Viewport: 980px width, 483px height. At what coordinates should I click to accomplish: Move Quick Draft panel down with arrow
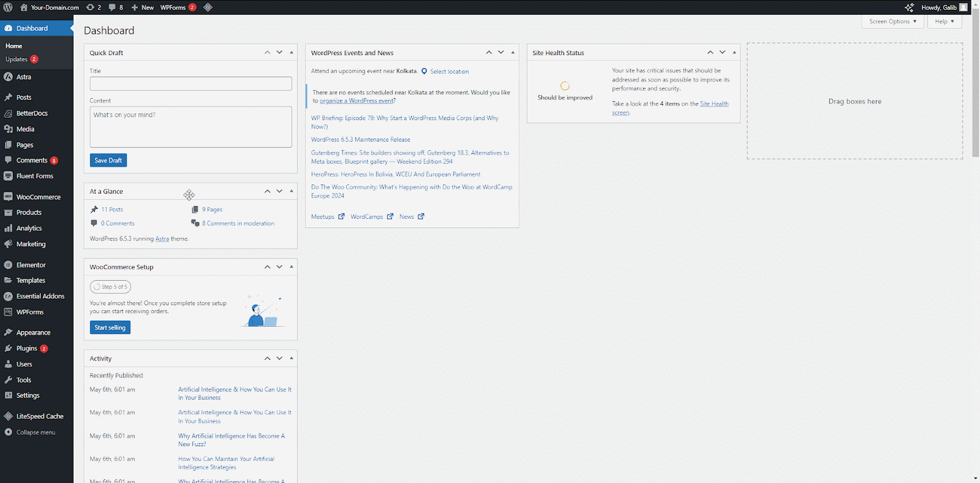pyautogui.click(x=279, y=53)
